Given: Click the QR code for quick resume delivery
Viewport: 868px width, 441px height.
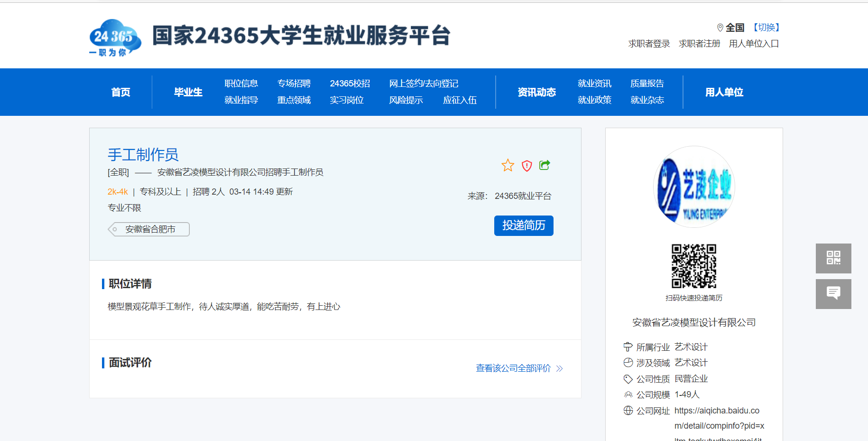Looking at the screenshot, I should [694, 266].
